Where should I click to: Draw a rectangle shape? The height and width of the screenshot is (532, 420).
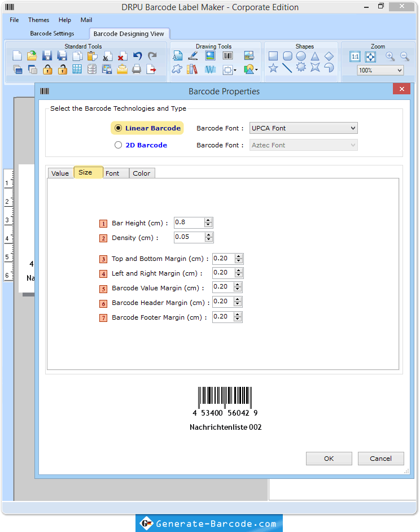click(273, 56)
